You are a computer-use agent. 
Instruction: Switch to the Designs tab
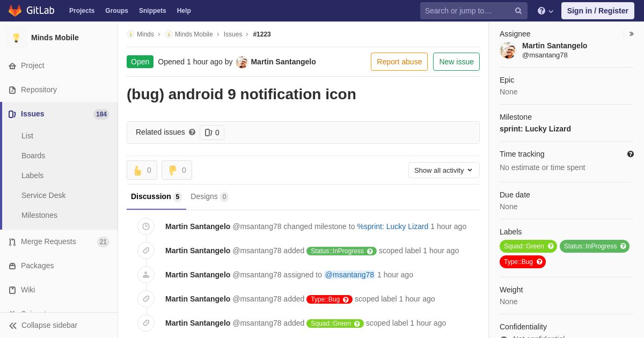tap(209, 196)
